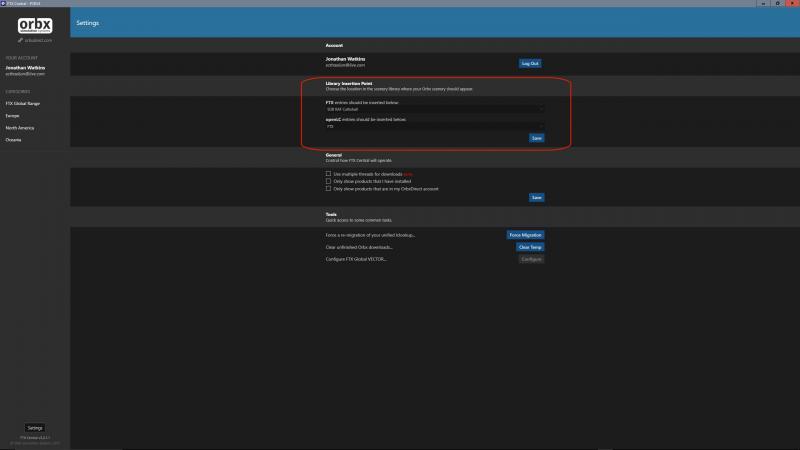Viewport: 800px width, 450px height.
Task: Open the orbxdirect.com link
Action: [35, 40]
